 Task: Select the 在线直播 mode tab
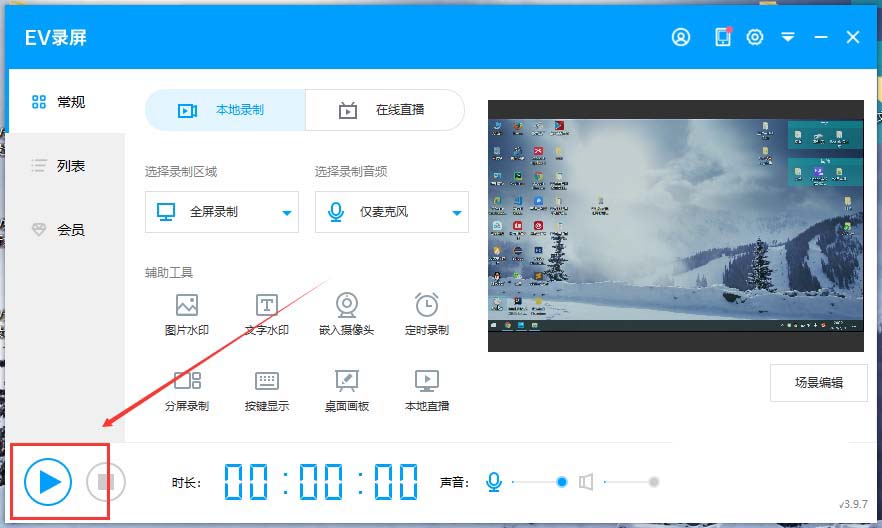pyautogui.click(x=385, y=110)
